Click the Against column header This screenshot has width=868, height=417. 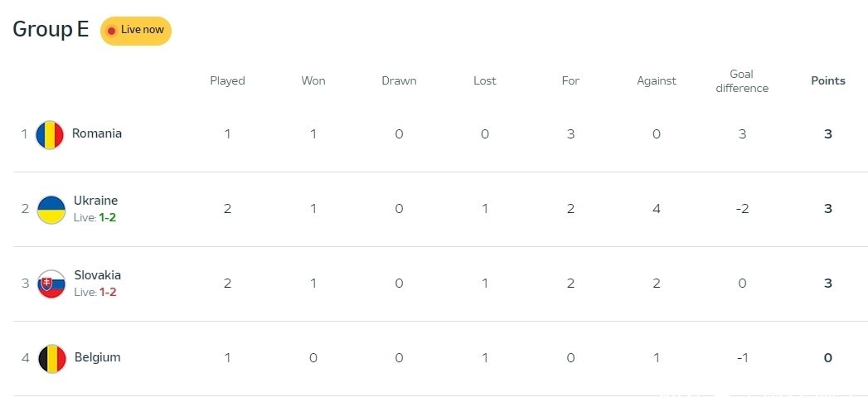tap(656, 80)
